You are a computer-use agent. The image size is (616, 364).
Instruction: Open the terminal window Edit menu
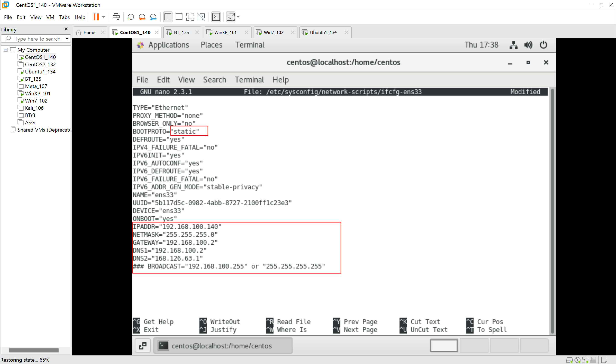[x=163, y=80]
